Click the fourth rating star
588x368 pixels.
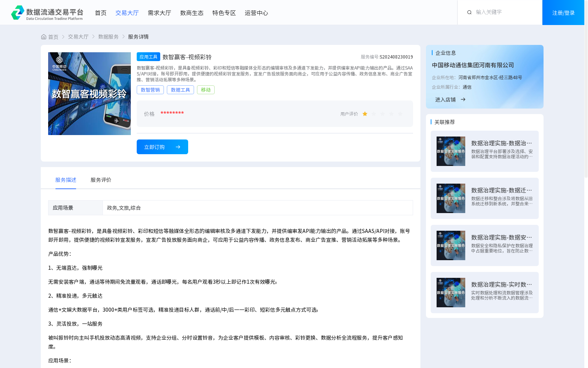coord(391,114)
